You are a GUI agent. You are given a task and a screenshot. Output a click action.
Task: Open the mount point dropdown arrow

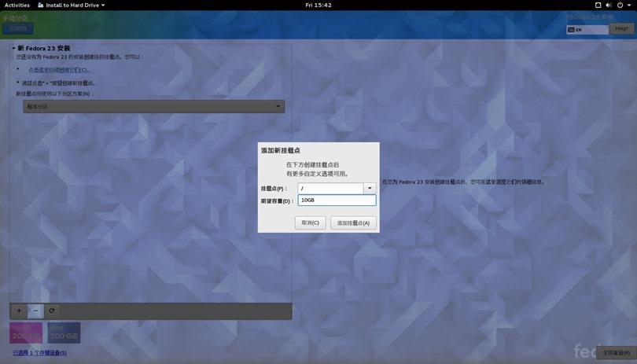(x=370, y=189)
